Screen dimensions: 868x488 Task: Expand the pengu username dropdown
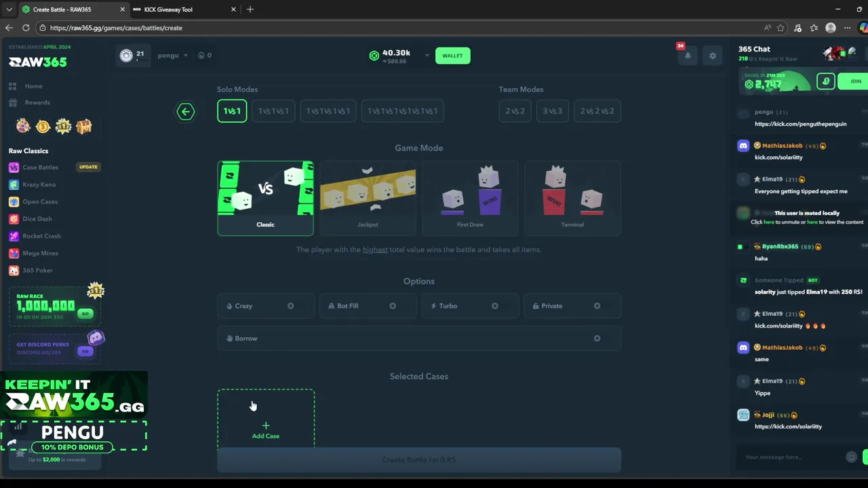pos(173,56)
